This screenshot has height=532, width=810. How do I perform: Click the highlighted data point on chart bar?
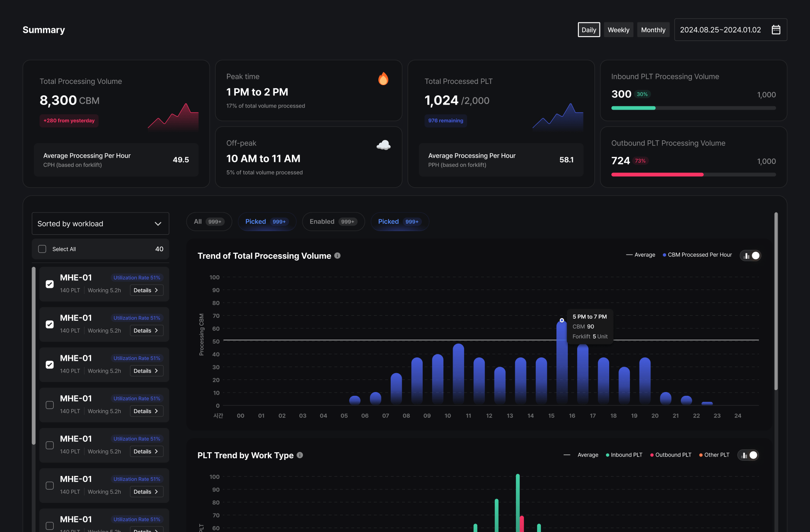coord(562,320)
